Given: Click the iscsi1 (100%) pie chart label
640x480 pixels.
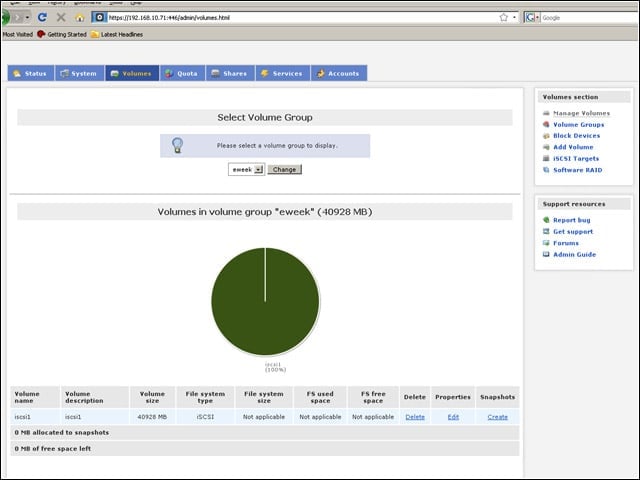Looking at the screenshot, I should (275, 367).
